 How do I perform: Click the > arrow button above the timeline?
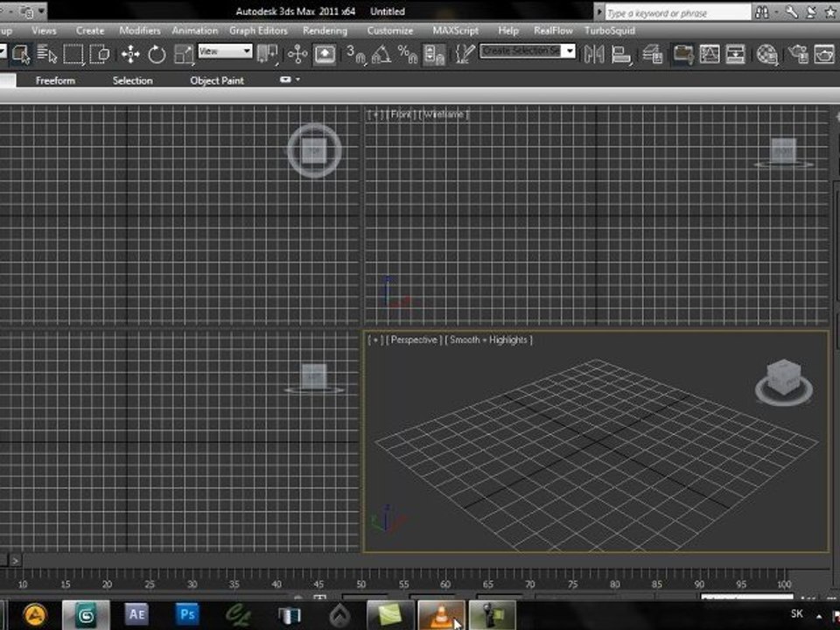point(16,561)
